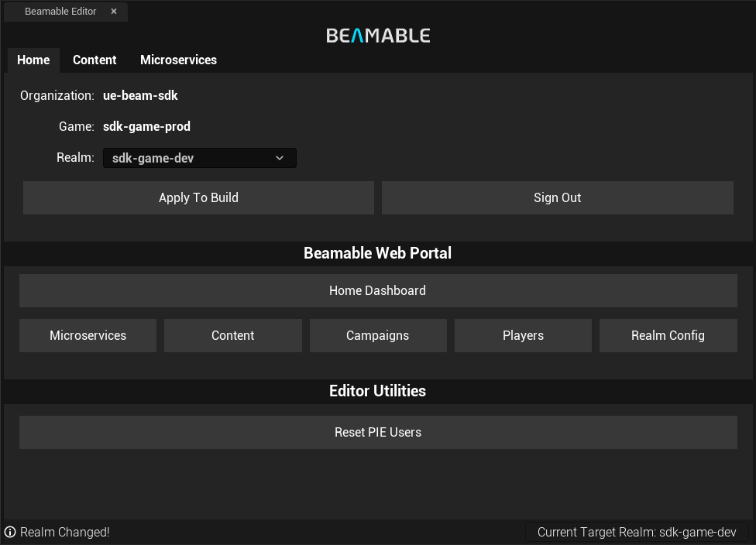Viewport: 756px width, 545px height.
Task: Switch to the Content tab
Action: tap(94, 60)
